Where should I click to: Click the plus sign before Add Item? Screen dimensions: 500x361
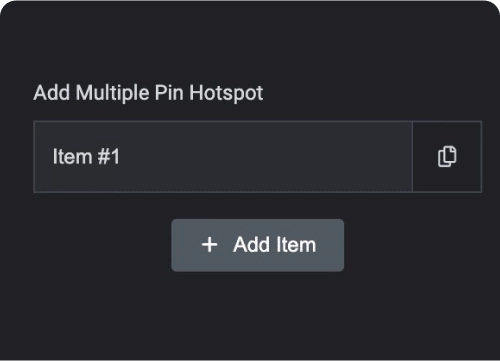[210, 245]
